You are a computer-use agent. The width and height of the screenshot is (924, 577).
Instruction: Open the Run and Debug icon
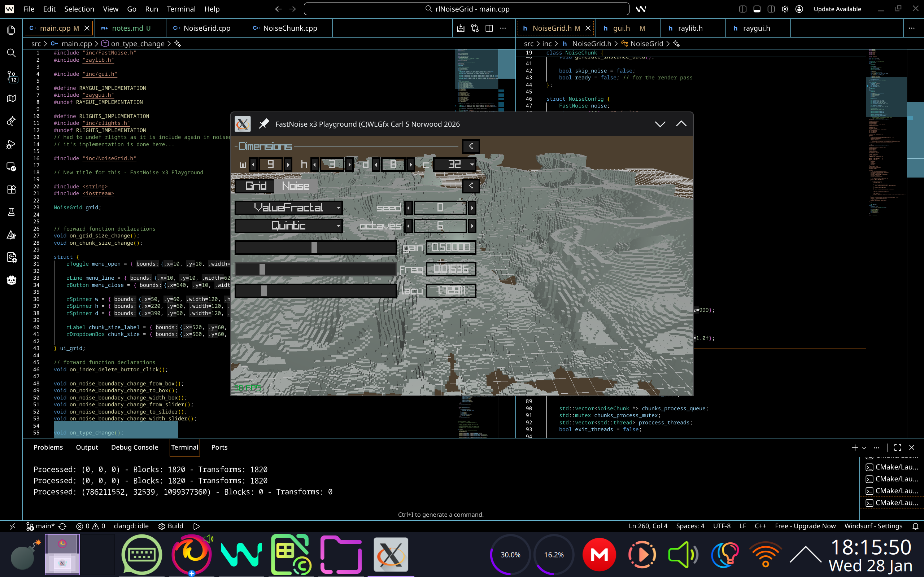pyautogui.click(x=12, y=144)
